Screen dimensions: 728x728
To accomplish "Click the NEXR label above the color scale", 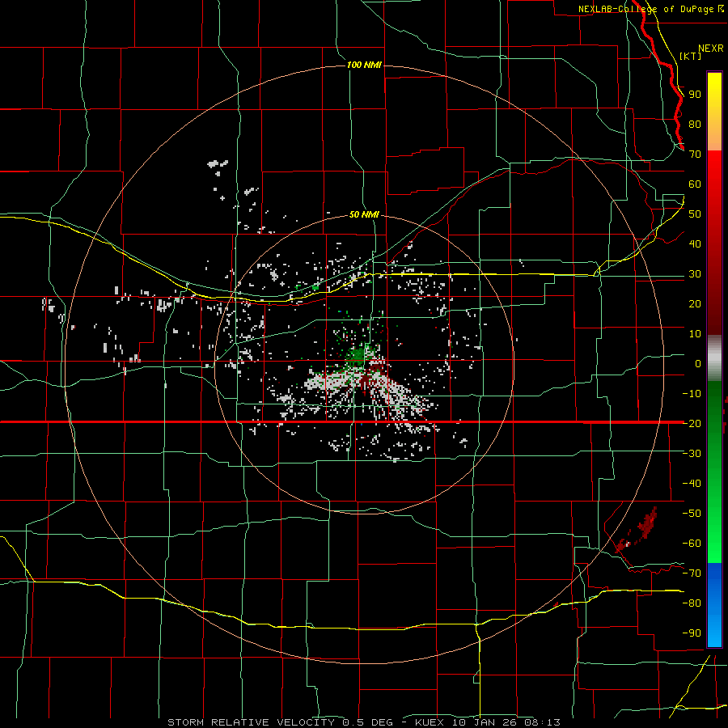I will [x=711, y=49].
